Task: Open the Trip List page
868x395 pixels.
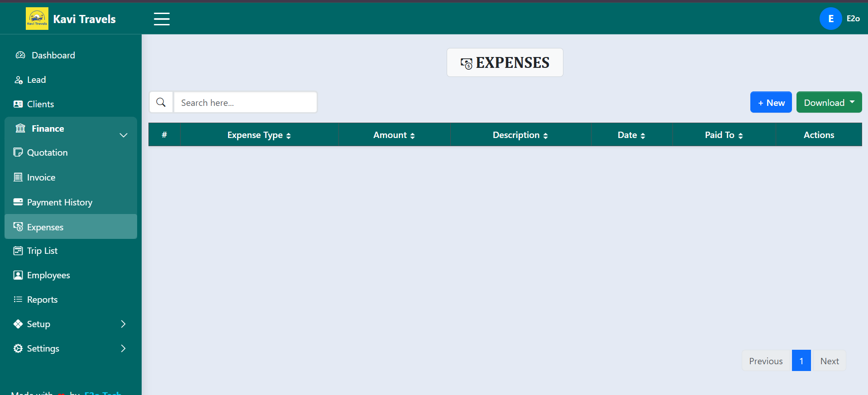Action: click(x=42, y=251)
